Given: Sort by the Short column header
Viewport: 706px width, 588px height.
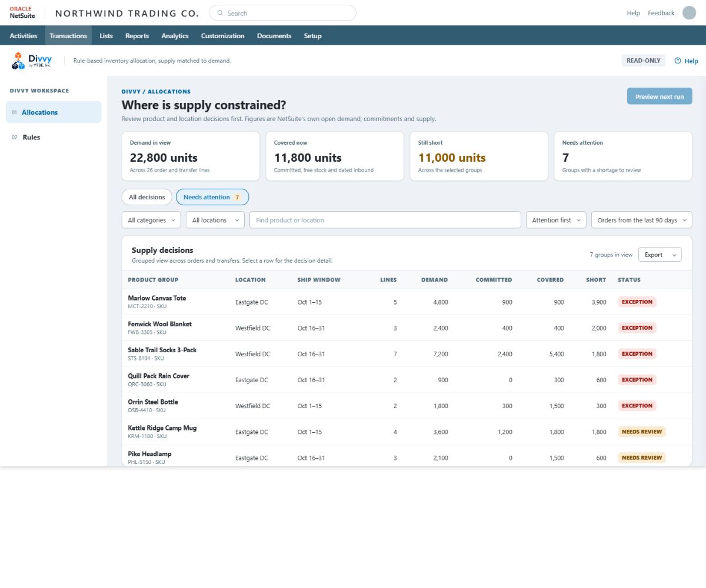Looking at the screenshot, I should click(596, 280).
